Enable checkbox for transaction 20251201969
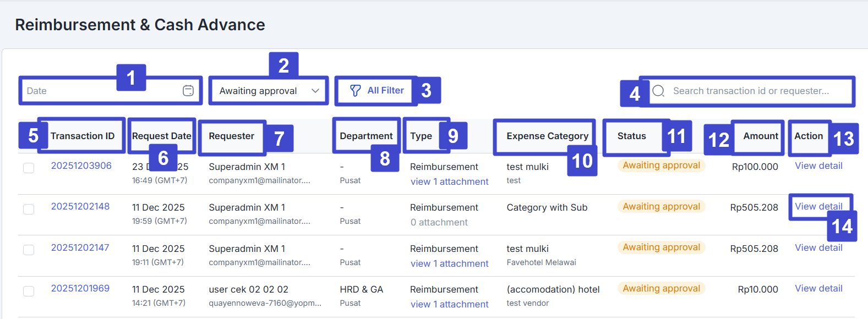868x319 pixels. pyautogui.click(x=29, y=291)
